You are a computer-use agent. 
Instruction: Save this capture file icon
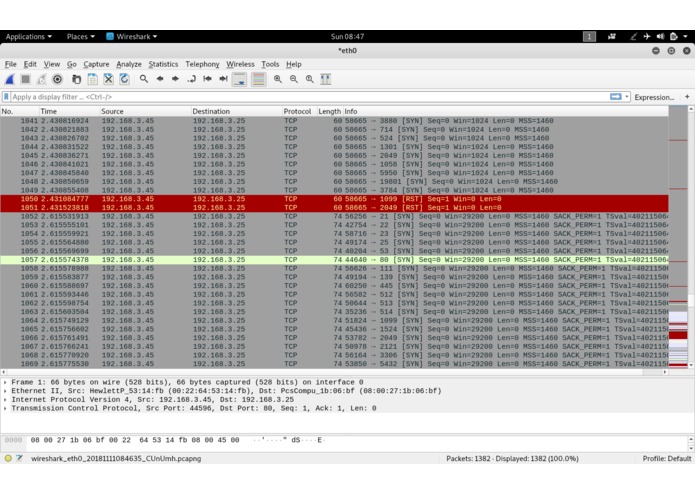coord(93,79)
